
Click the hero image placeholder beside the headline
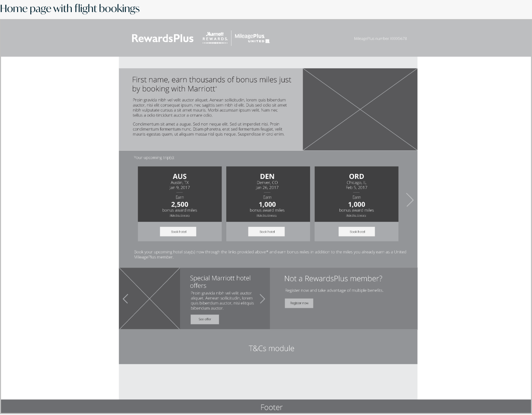point(360,110)
